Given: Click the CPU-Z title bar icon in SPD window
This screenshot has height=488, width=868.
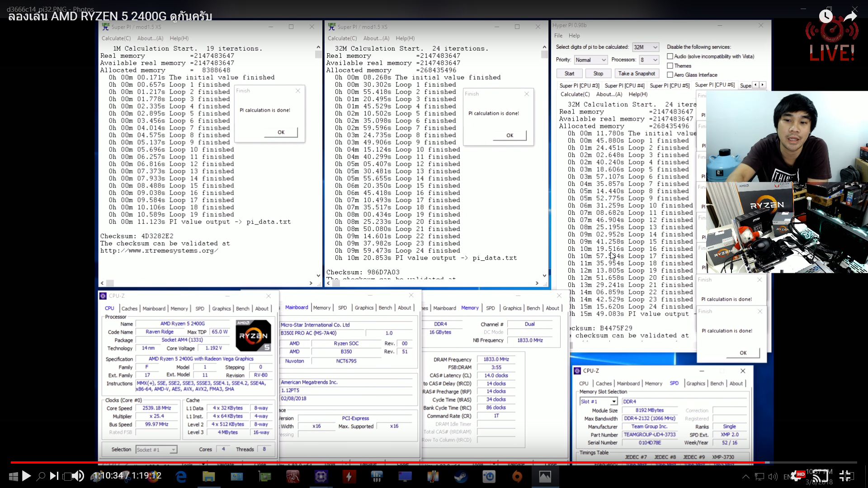Looking at the screenshot, I should coord(577,371).
